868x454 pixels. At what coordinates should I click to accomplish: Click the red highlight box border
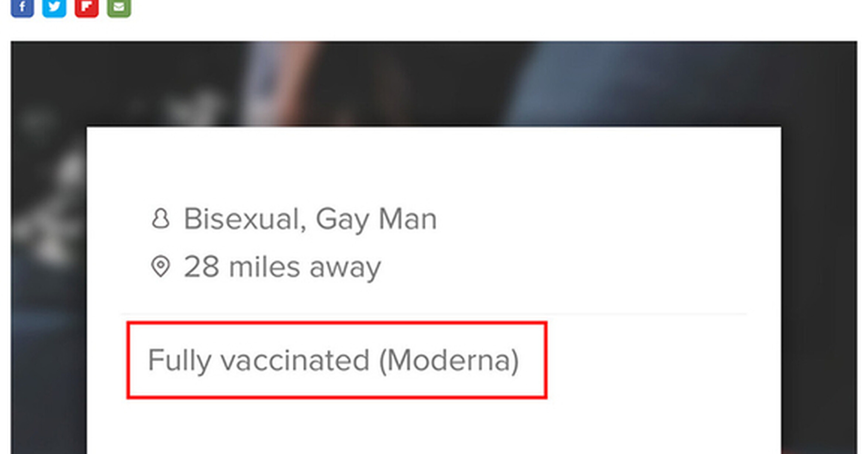(337, 323)
